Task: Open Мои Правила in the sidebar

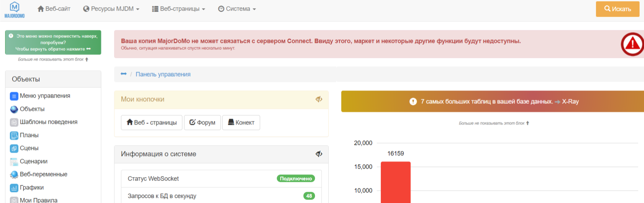Action: (x=39, y=200)
